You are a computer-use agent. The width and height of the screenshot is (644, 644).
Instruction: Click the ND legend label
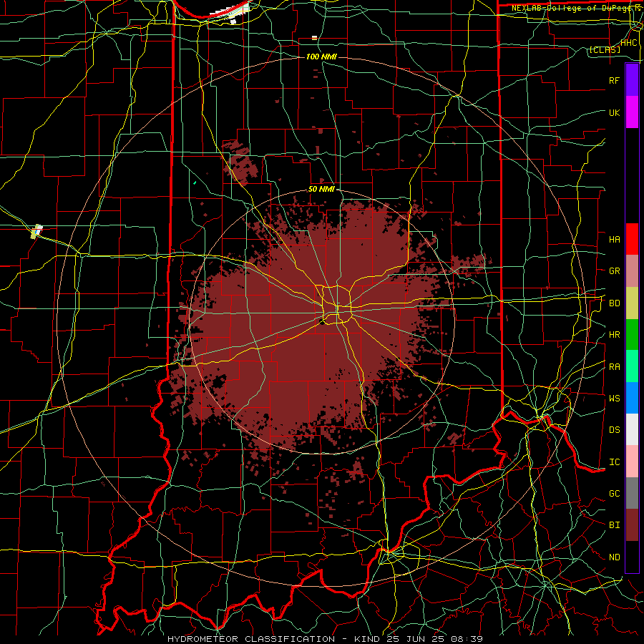614,557
